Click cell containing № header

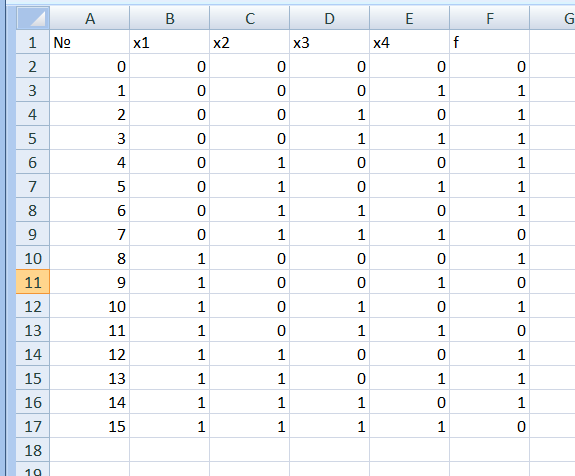[x=90, y=42]
